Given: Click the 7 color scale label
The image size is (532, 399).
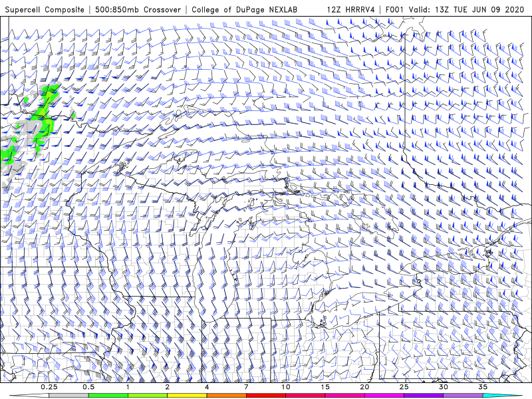Looking at the screenshot, I should pyautogui.click(x=246, y=387).
